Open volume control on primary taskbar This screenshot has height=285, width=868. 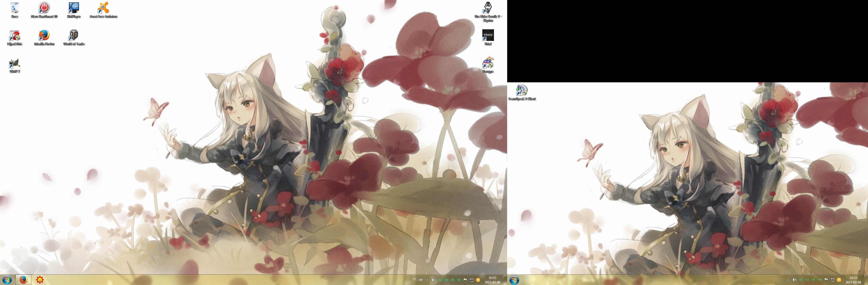click(x=434, y=280)
